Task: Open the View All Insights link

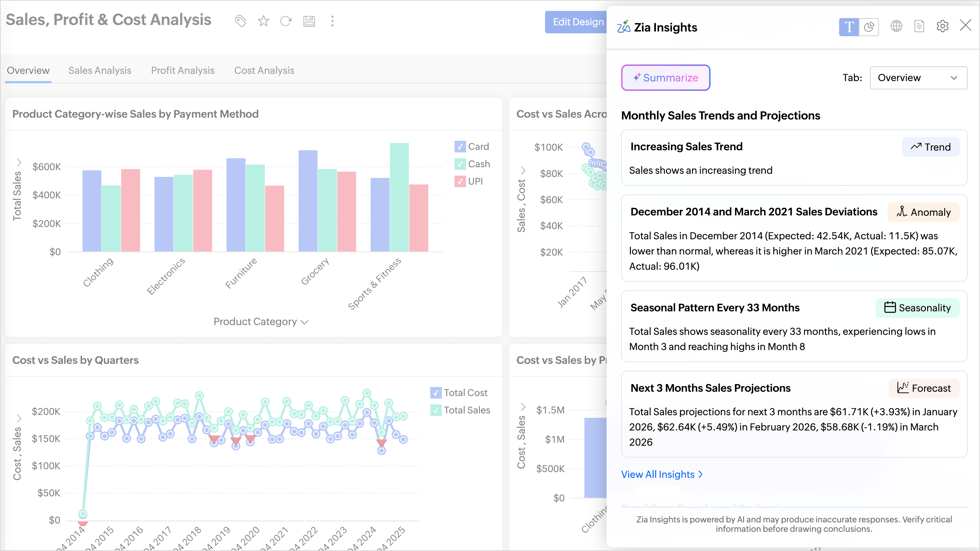Action: [x=662, y=474]
